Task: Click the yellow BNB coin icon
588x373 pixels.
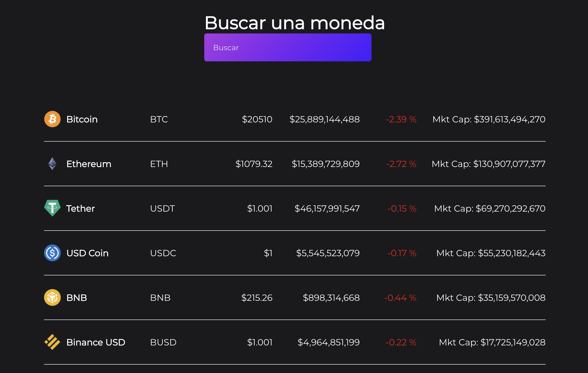Action: [x=52, y=297]
